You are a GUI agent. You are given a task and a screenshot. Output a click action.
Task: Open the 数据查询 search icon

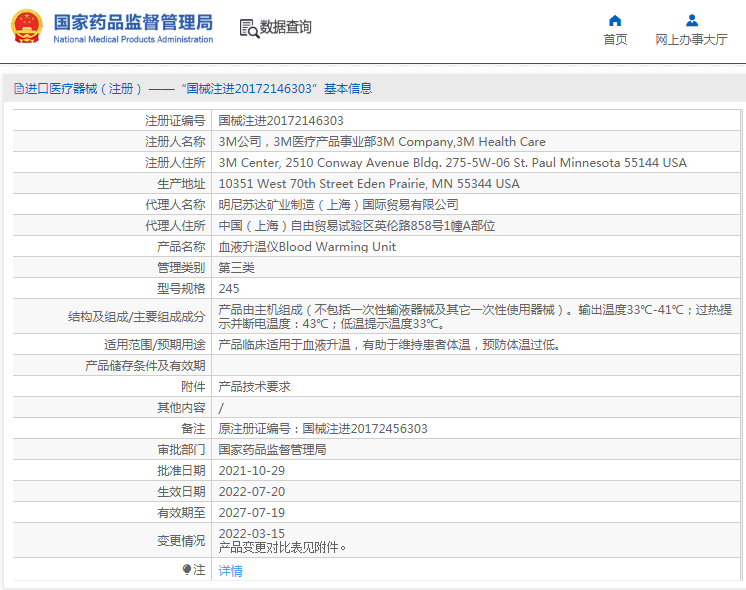248,28
